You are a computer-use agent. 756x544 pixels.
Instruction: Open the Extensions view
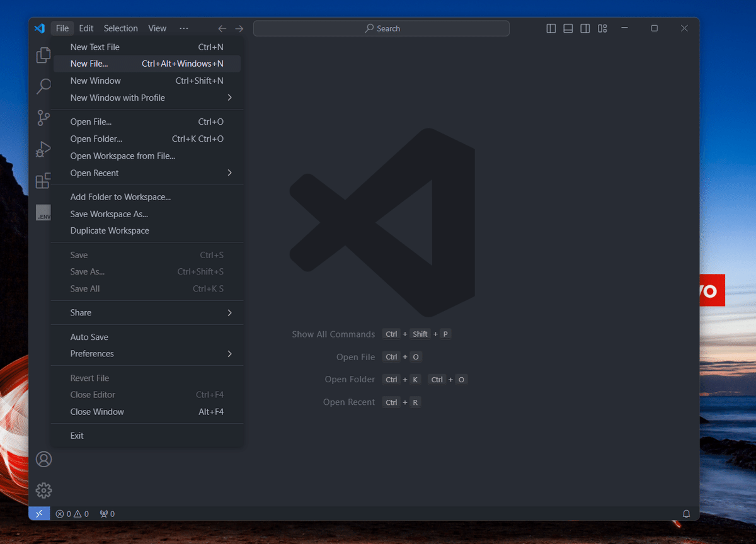pyautogui.click(x=43, y=181)
